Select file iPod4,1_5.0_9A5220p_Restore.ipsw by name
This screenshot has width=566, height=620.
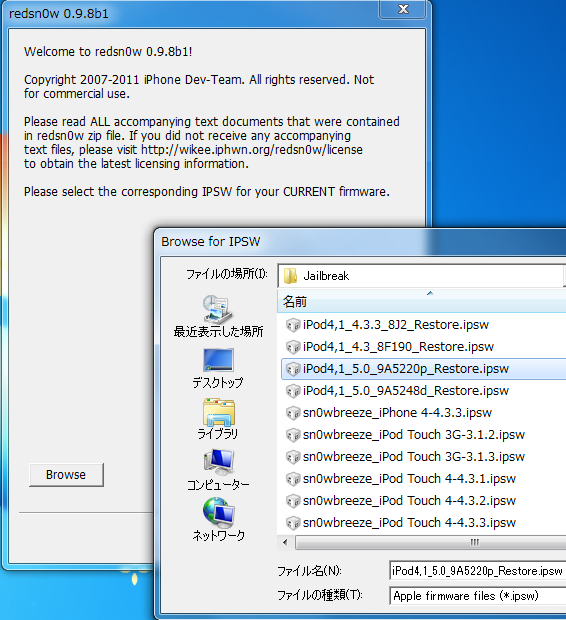pos(406,369)
